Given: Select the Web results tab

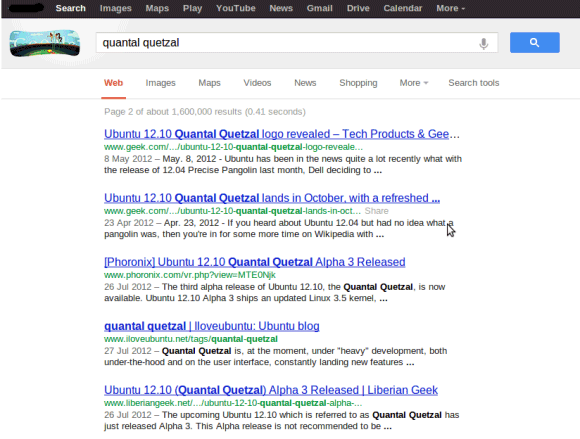Looking at the screenshot, I should (113, 83).
